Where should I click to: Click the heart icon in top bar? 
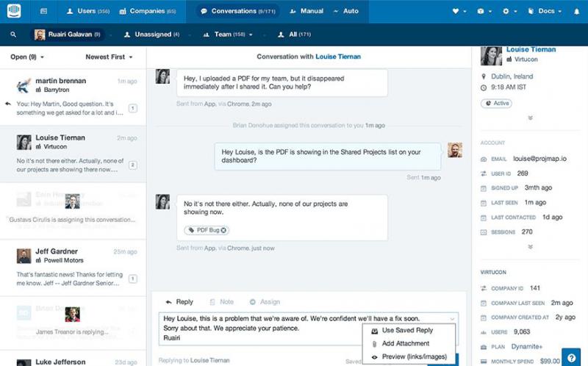point(457,12)
